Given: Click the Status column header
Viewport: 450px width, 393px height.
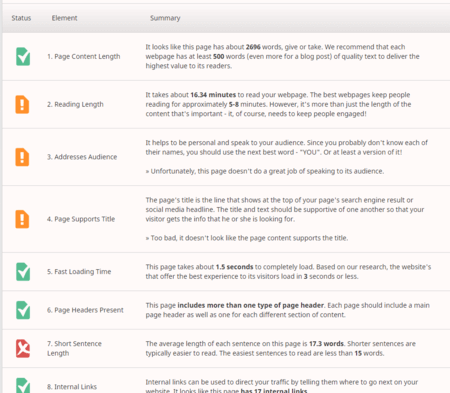Looking at the screenshot, I should 21,18.
